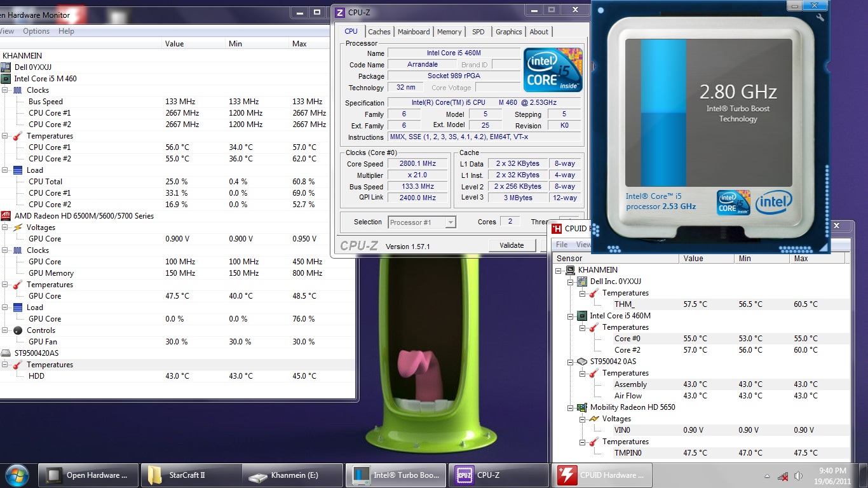The width and height of the screenshot is (868, 488).
Task: Open the Processor #1 selection dropdown in CPU-Z
Action: (451, 222)
